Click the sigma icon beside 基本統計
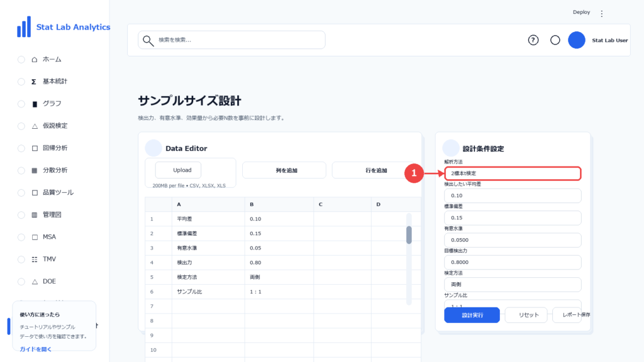This screenshot has height=362, width=644. click(x=34, y=82)
